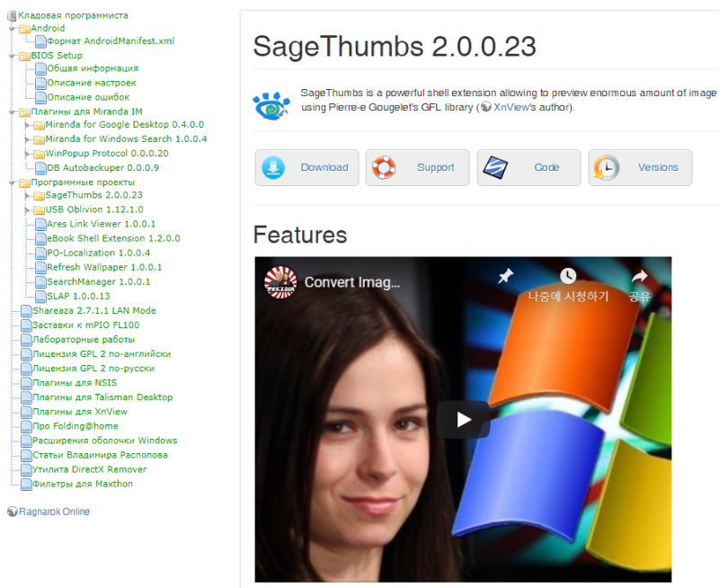Screen dimensions: 719x588
Task: Open the XnView author link
Action: [510, 107]
